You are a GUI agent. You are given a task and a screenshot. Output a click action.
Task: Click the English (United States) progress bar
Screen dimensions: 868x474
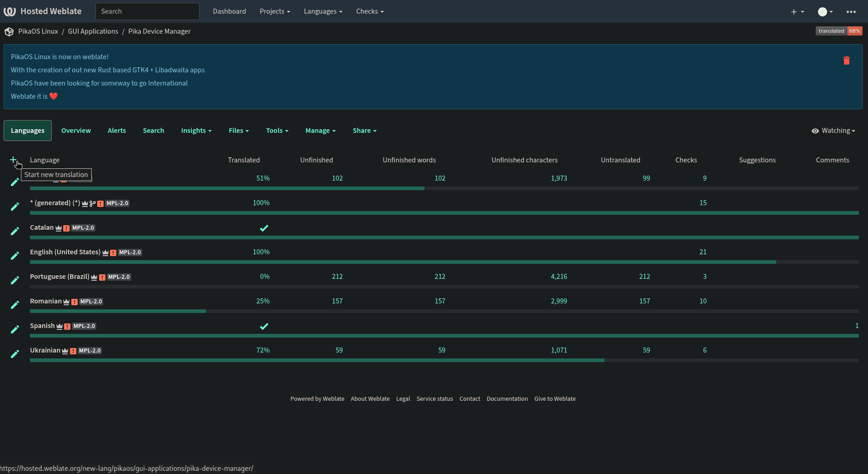coord(444,262)
